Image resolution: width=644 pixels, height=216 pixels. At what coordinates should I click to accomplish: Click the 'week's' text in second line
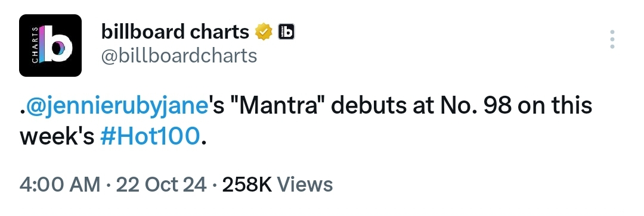pyautogui.click(x=57, y=137)
